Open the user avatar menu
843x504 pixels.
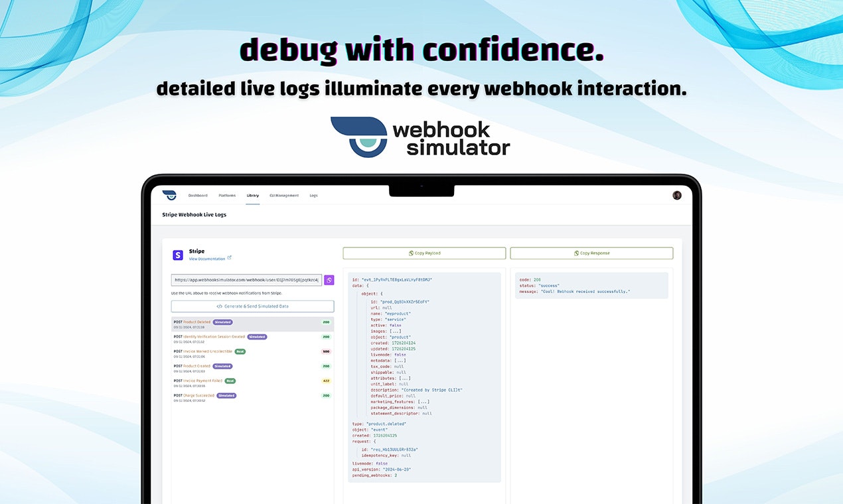pyautogui.click(x=677, y=195)
